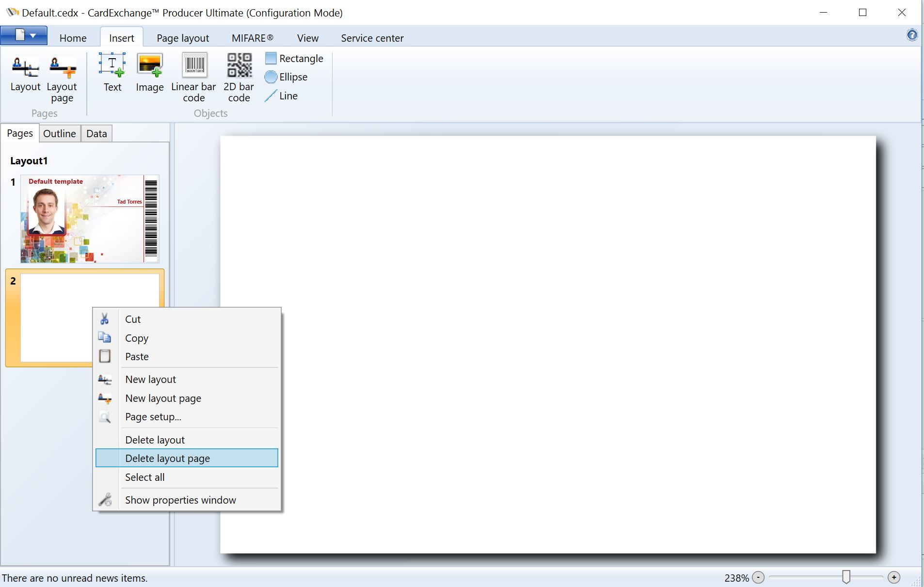Select page 1 Default template thumbnail
The height and width of the screenshot is (587, 924).
click(x=90, y=219)
